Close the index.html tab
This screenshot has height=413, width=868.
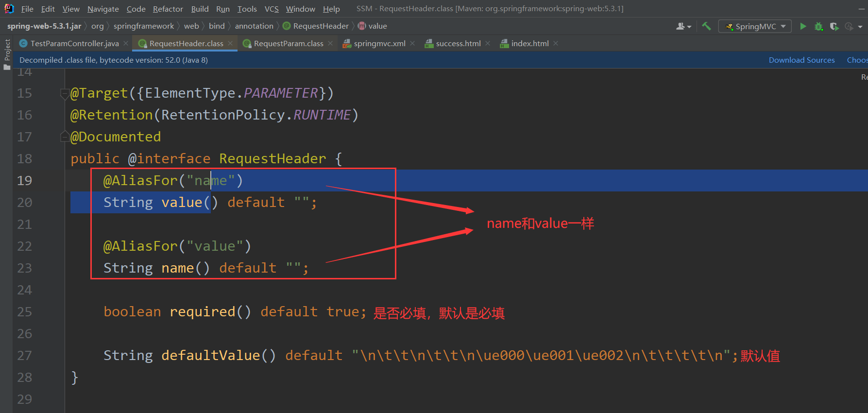556,43
